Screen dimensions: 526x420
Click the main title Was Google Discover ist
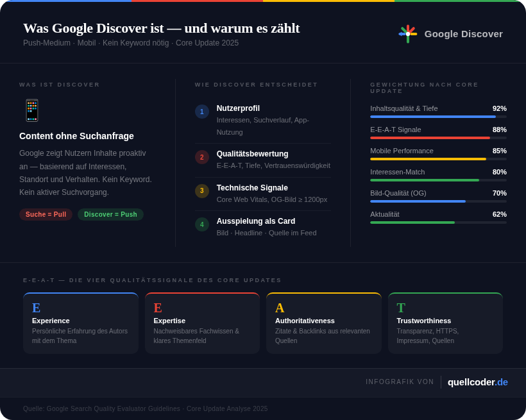pos(161,28)
